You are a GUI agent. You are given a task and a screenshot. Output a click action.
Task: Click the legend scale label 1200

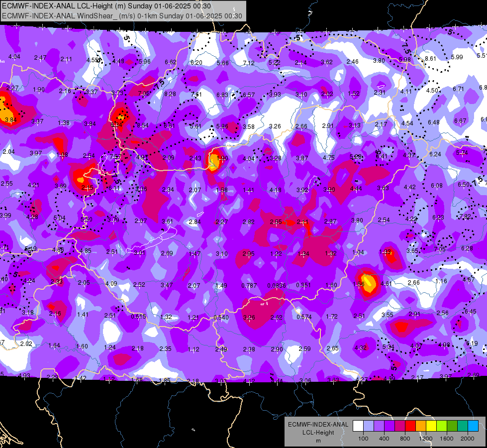[x=425, y=439]
